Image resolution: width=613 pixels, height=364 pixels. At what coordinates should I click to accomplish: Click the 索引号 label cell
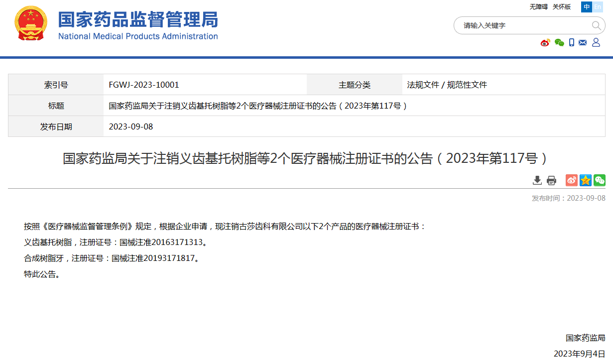[x=56, y=85]
